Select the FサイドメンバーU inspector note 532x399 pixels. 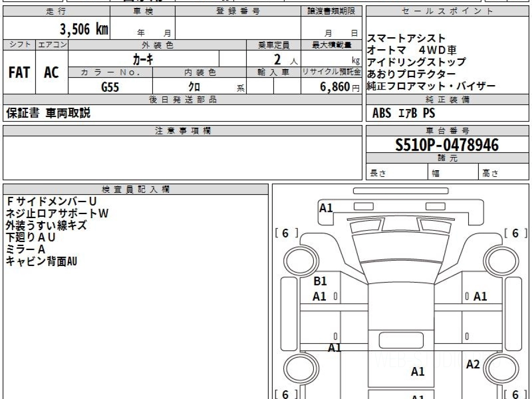click(51, 202)
